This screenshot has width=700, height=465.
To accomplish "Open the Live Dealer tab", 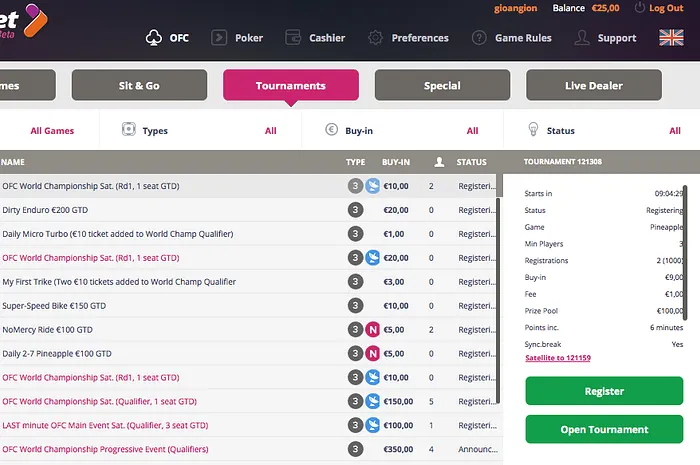I will tap(593, 86).
